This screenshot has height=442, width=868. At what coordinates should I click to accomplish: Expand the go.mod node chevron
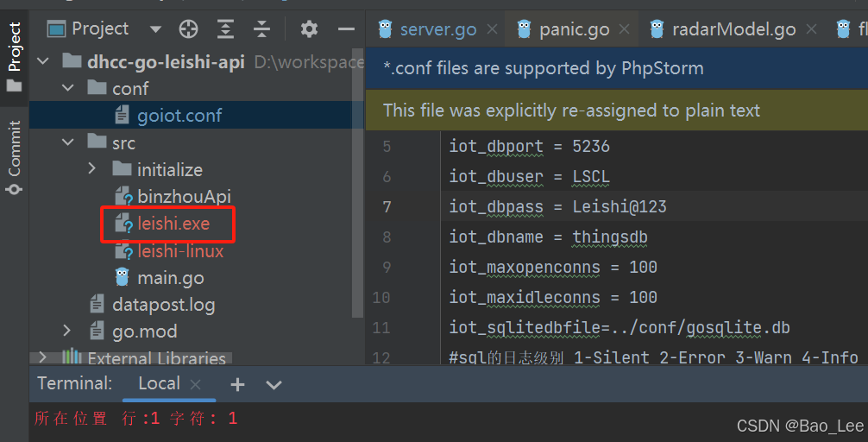[x=67, y=331]
